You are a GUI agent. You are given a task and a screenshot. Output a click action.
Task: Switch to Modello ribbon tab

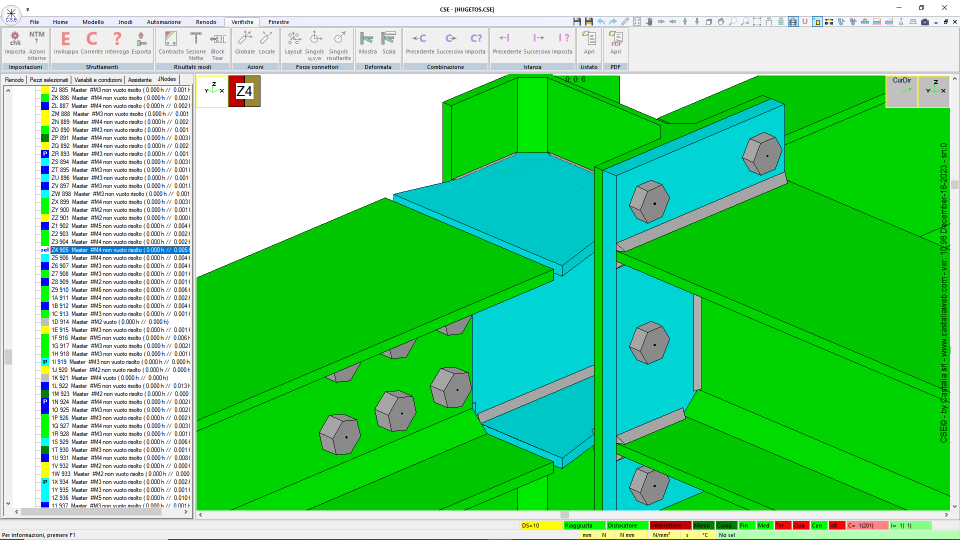click(93, 22)
